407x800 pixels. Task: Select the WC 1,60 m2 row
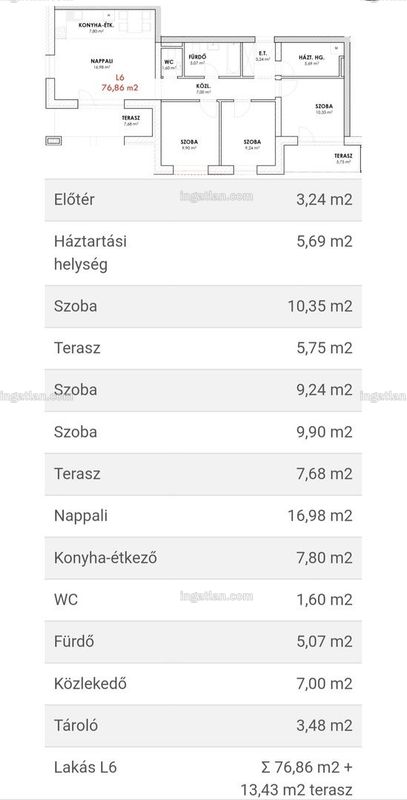[x=203, y=599]
